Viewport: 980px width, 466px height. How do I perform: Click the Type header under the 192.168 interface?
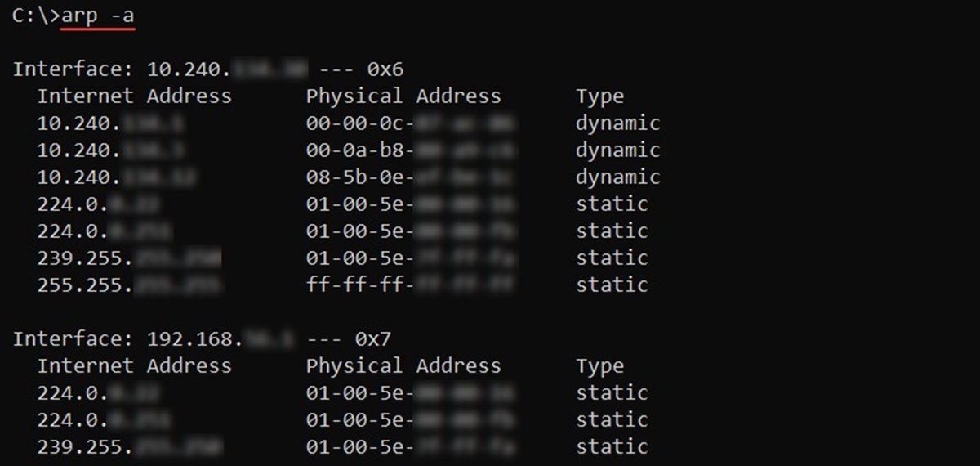pos(599,366)
